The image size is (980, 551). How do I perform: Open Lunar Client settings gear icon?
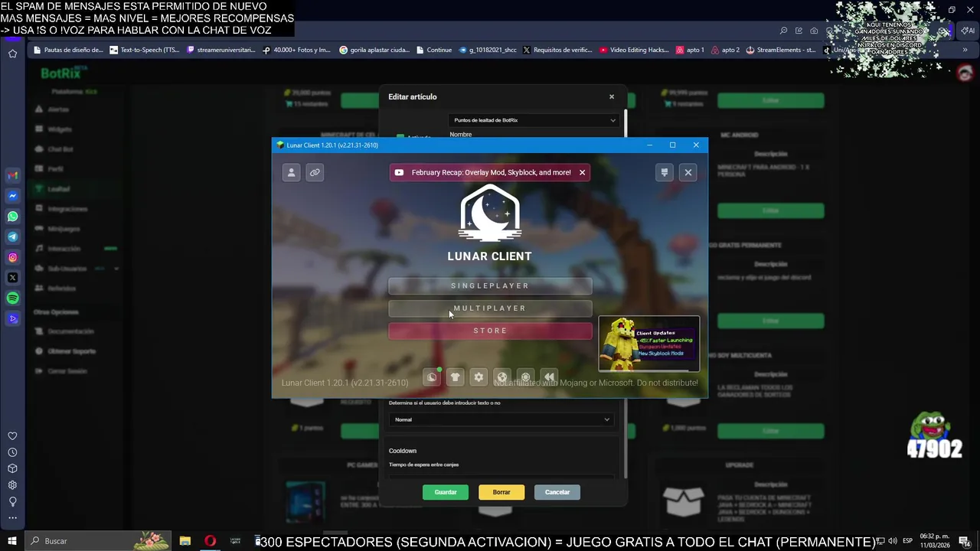coord(479,377)
